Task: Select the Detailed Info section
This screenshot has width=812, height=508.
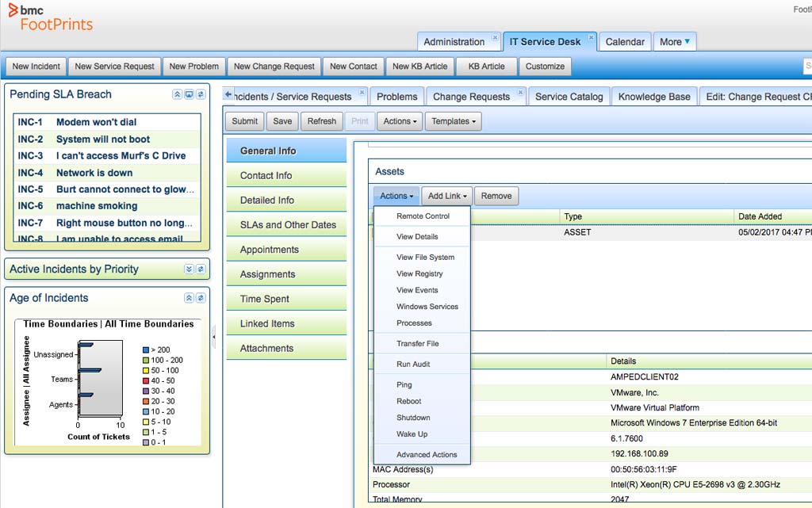Action: [x=286, y=201]
